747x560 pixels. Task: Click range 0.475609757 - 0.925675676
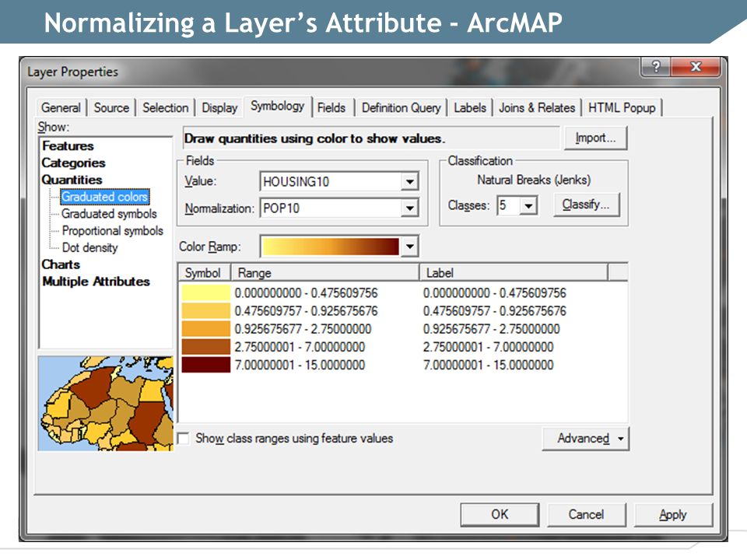coord(306,311)
